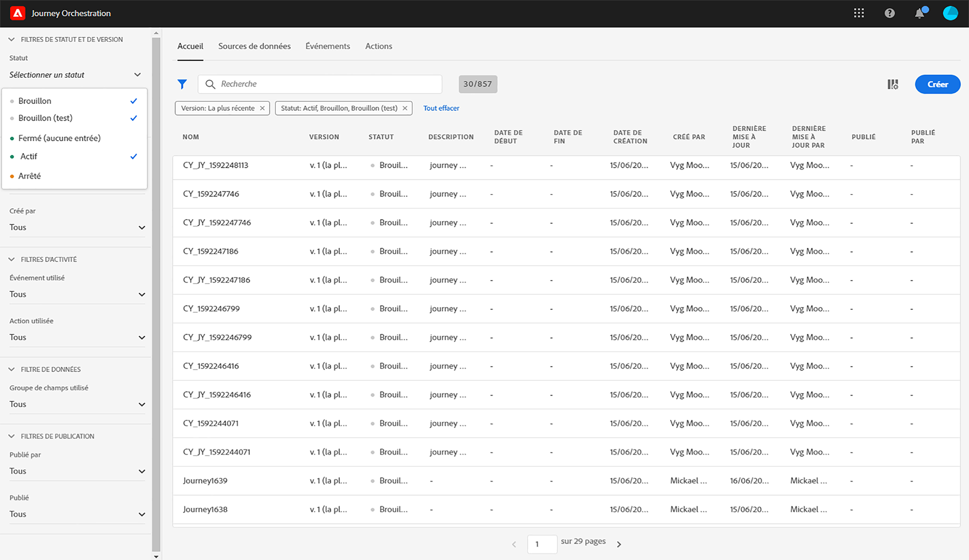Click the 'Journey Orchestration' app title
Image resolution: width=969 pixels, height=560 pixels.
[x=71, y=13]
